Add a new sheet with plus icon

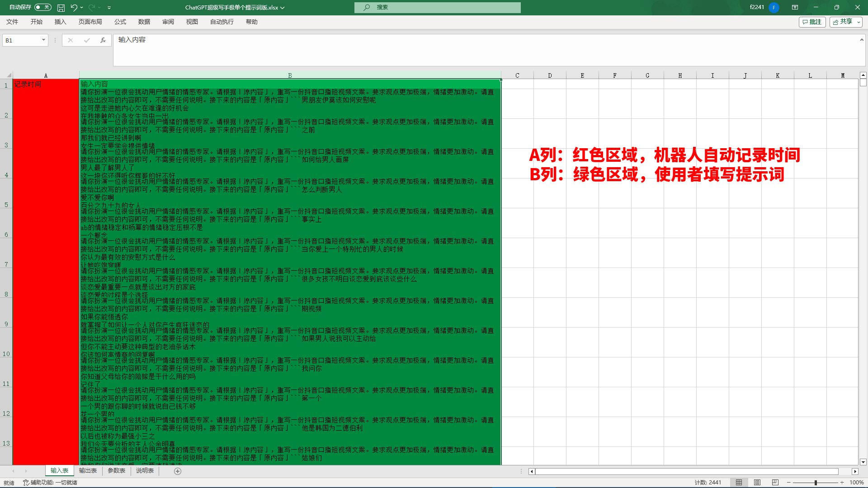178,471
